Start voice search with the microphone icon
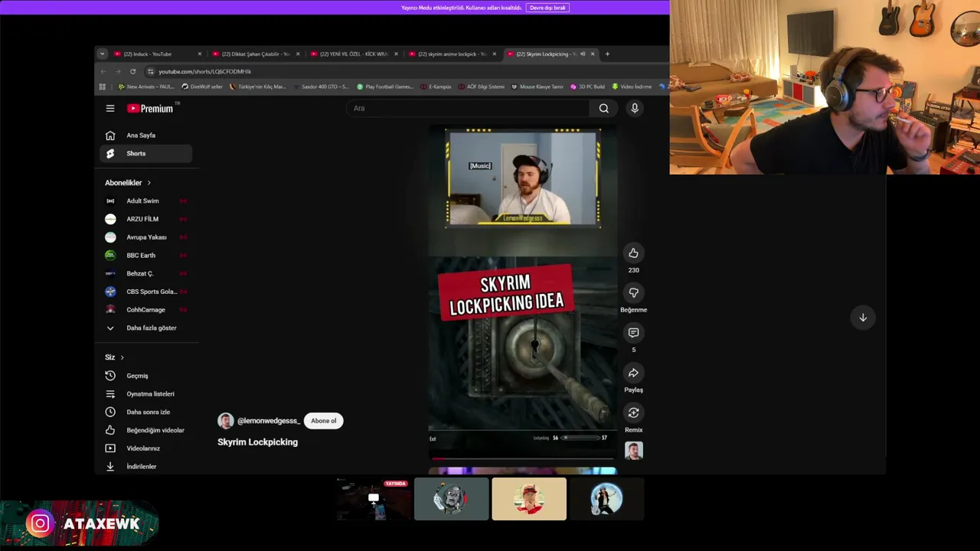This screenshot has height=551, width=980. (635, 109)
